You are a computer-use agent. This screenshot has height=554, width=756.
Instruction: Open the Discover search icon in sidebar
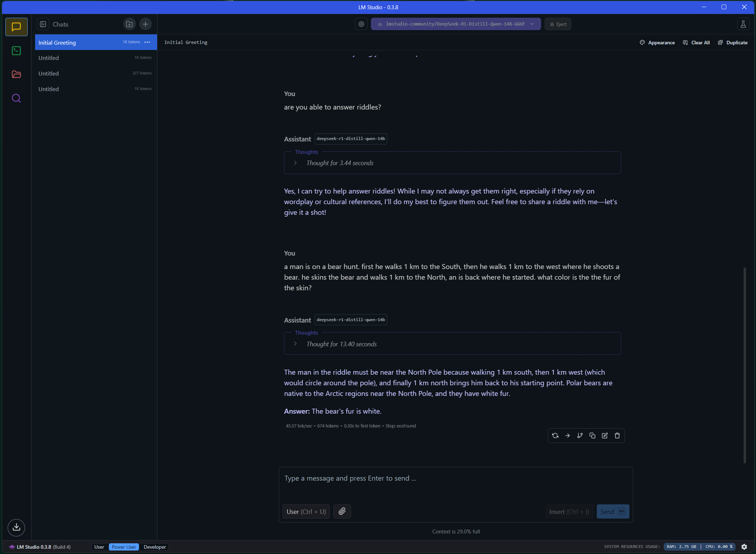(x=16, y=98)
